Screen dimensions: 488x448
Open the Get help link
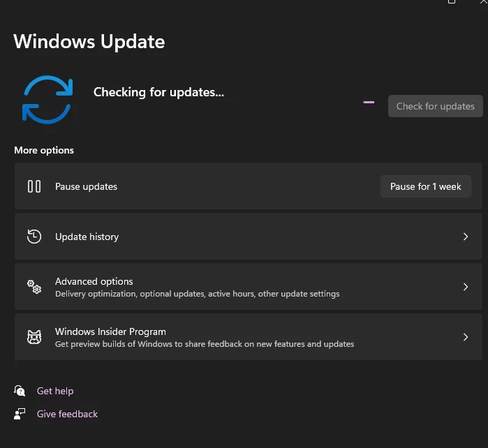point(55,391)
